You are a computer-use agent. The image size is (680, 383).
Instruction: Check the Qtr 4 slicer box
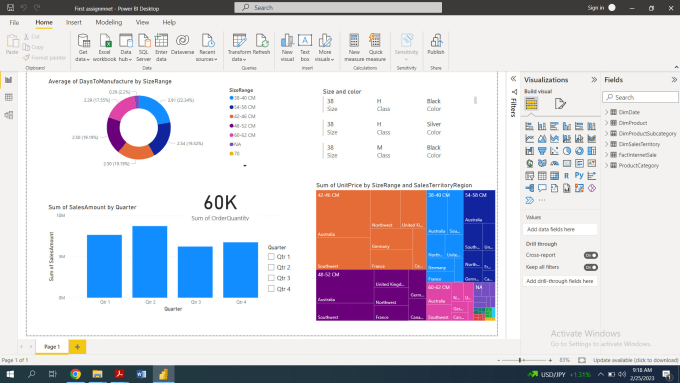(x=271, y=288)
